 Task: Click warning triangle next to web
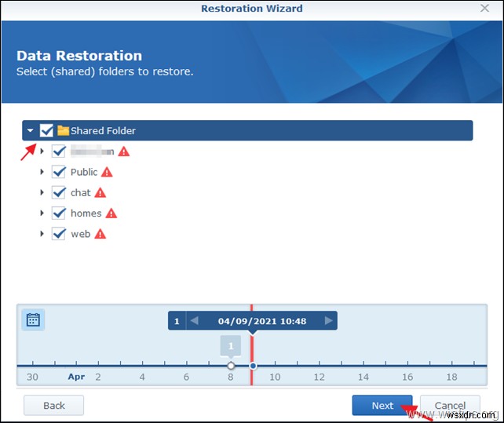100,234
